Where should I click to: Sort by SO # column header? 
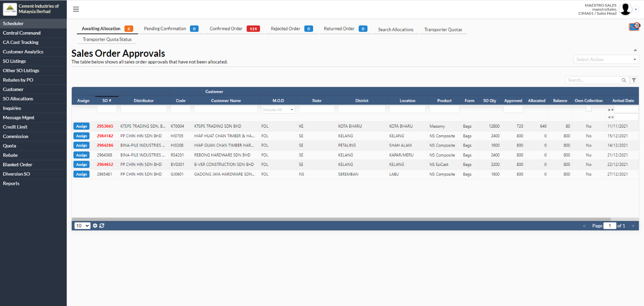pyautogui.click(x=107, y=101)
